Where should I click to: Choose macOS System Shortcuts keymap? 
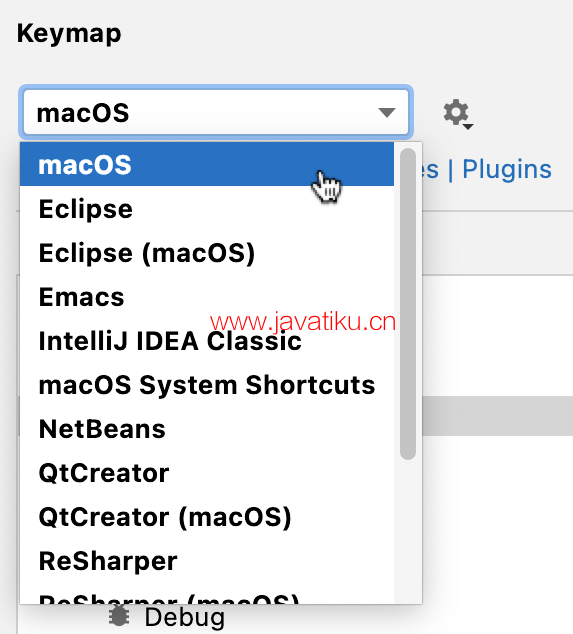click(x=207, y=385)
